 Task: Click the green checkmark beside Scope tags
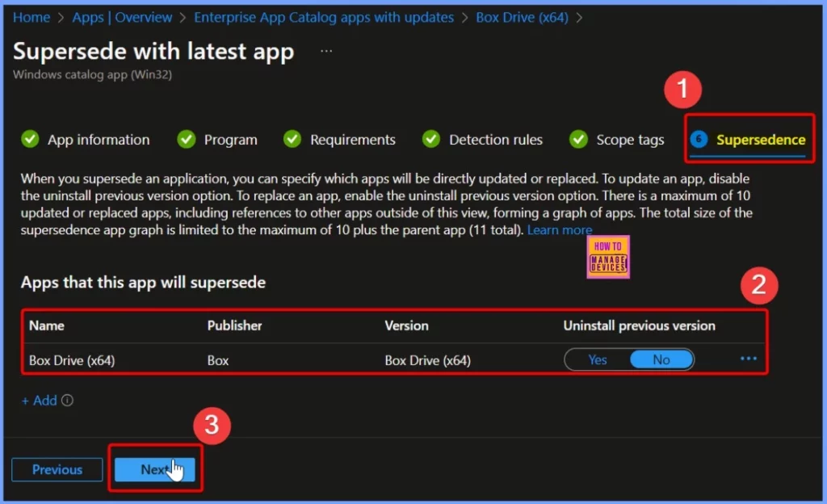(x=578, y=140)
